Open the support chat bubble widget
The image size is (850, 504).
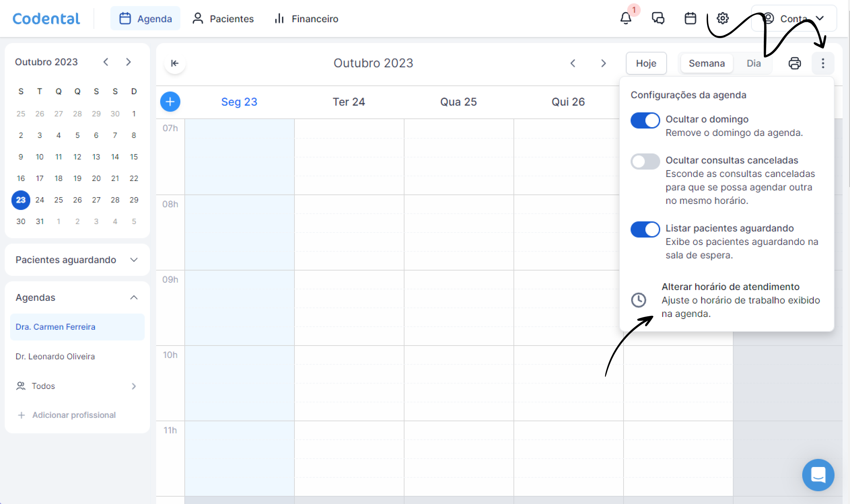[x=818, y=474]
